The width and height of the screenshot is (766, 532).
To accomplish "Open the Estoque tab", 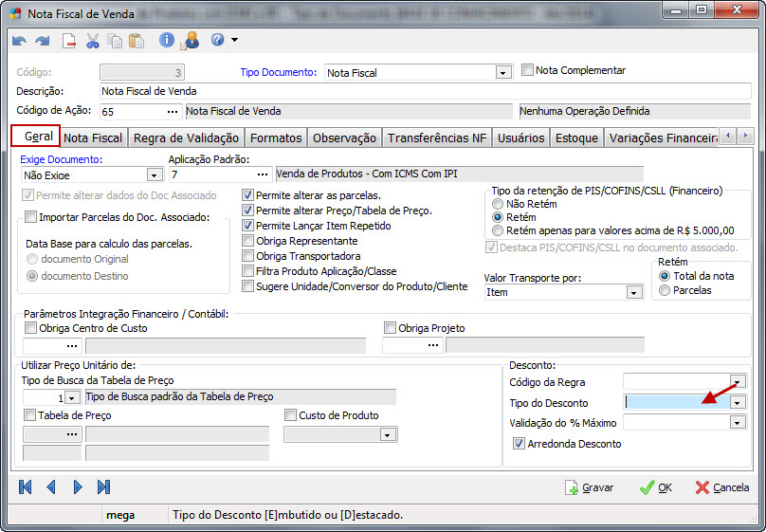I will pos(576,138).
